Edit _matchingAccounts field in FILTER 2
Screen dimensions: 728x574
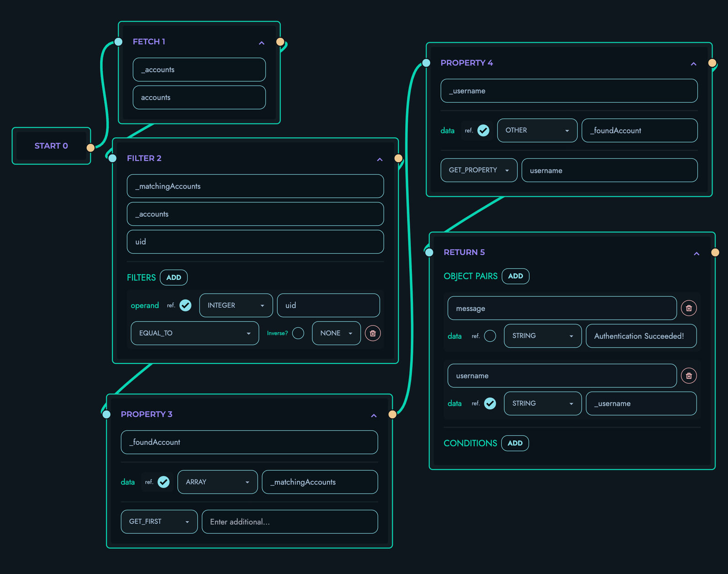pos(255,186)
